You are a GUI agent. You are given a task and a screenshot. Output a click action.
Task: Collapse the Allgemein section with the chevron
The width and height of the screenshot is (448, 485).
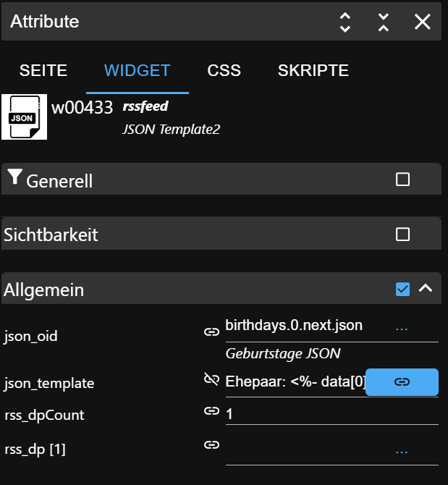[426, 289]
